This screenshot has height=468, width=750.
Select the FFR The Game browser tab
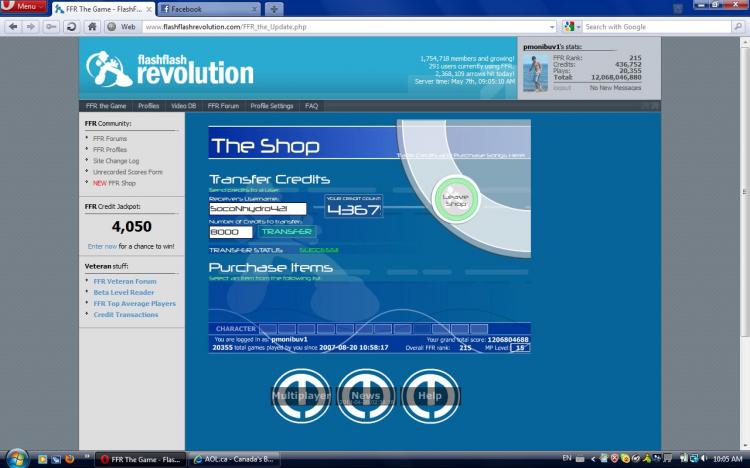point(103,9)
